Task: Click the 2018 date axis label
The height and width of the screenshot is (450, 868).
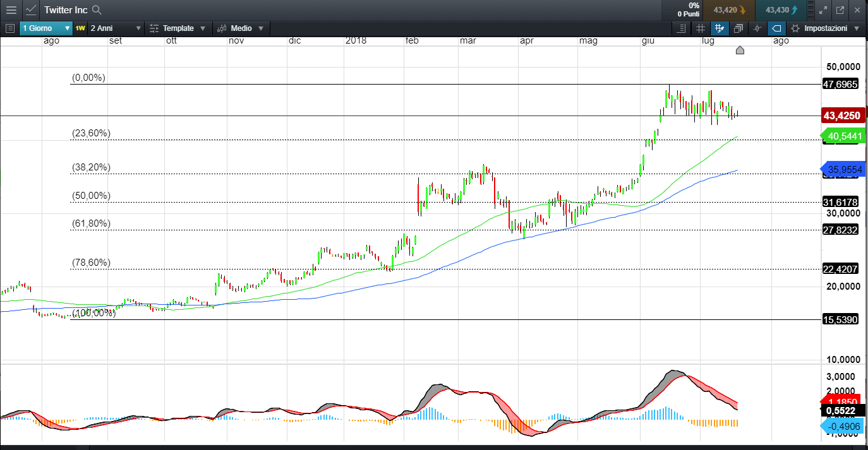Action: (x=356, y=41)
